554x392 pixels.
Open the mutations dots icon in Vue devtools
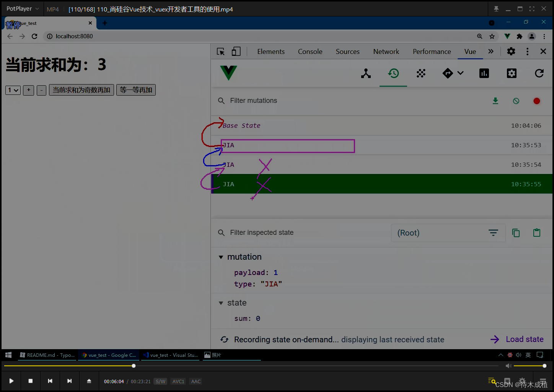tap(421, 73)
